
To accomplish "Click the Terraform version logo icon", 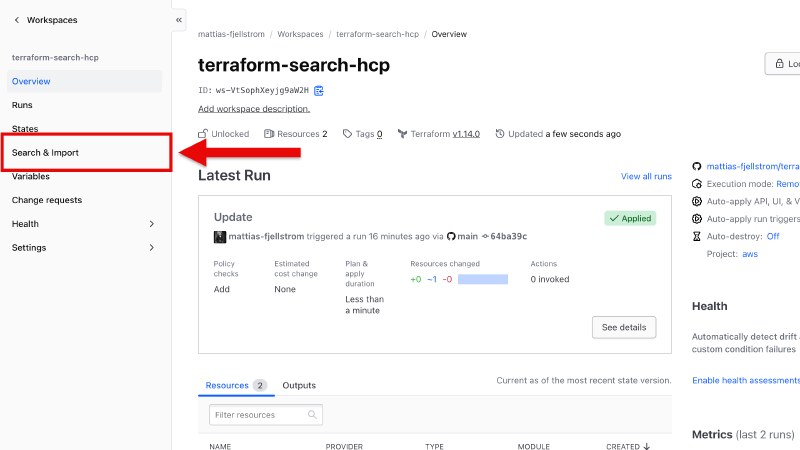I will [403, 134].
